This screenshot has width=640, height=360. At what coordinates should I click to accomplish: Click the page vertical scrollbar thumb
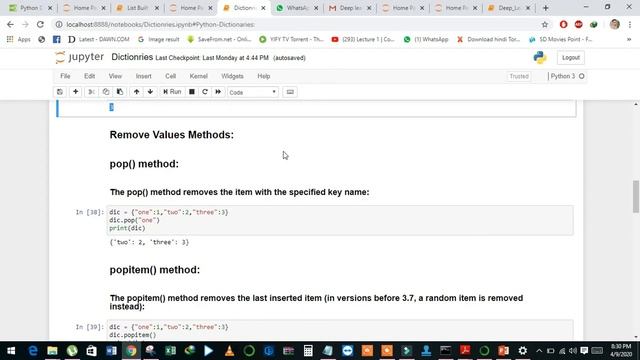[636, 196]
